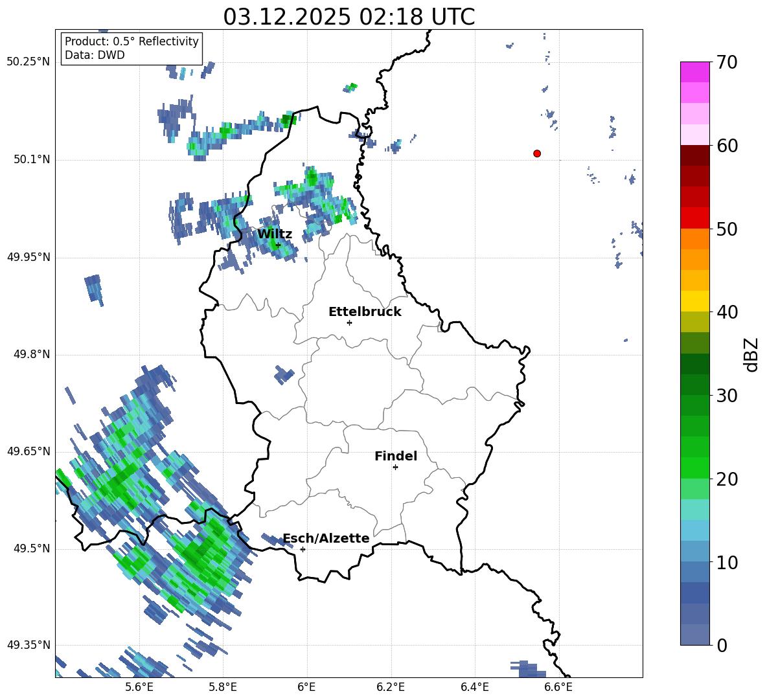The height and width of the screenshot is (700, 767).
Task: Click the Findel city label
Action: tap(396, 456)
